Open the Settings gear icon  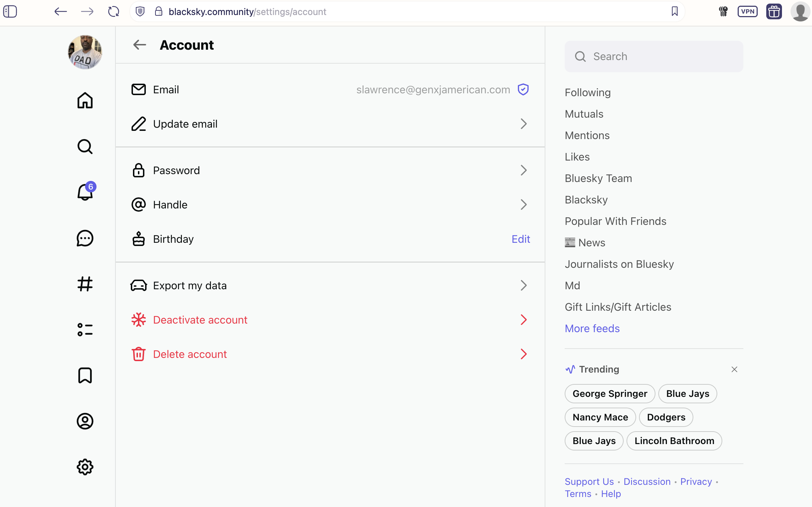(85, 467)
